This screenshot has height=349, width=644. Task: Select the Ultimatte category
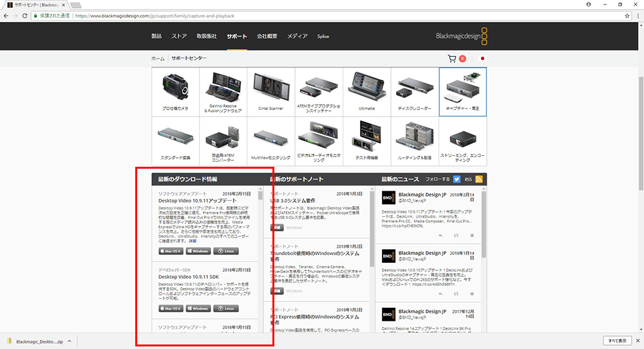tap(367, 92)
